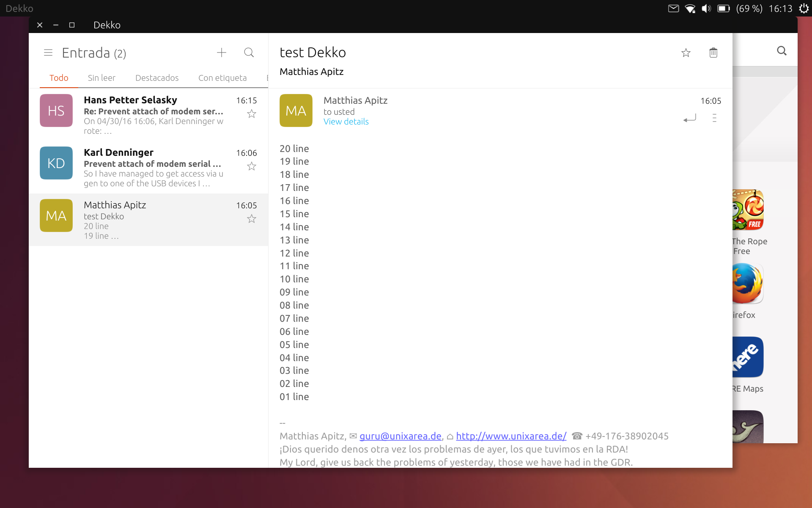Open the hamburger navigation menu

click(x=48, y=53)
